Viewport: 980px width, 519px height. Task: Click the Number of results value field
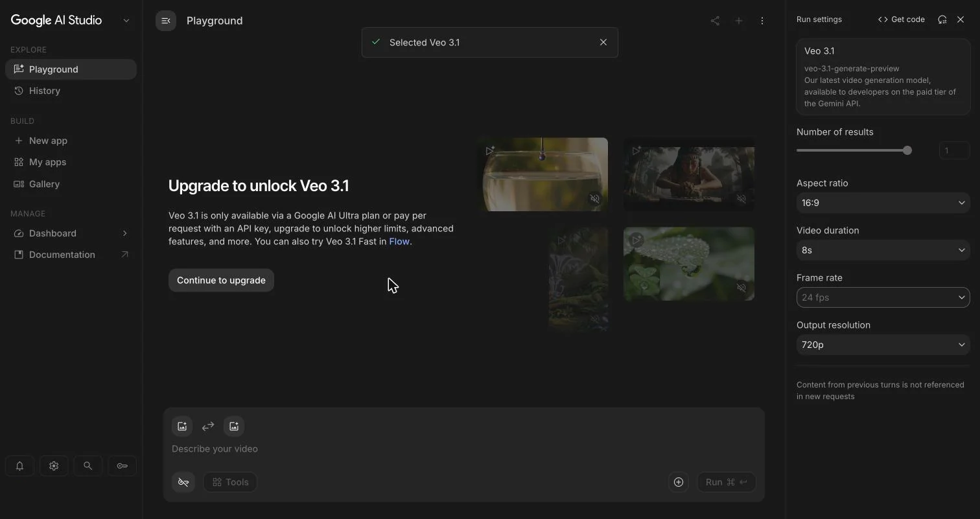[x=954, y=150]
